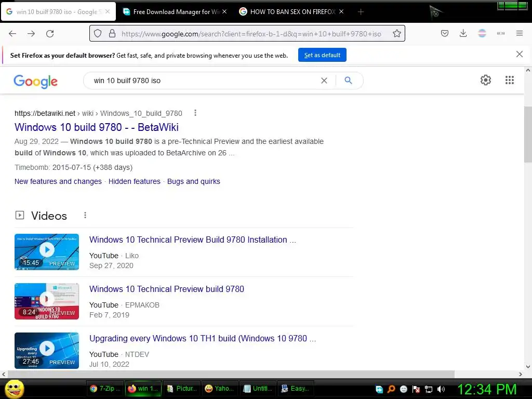Viewport: 532px width, 399px height.
Task: Open Hidden features sitelink
Action: click(135, 181)
